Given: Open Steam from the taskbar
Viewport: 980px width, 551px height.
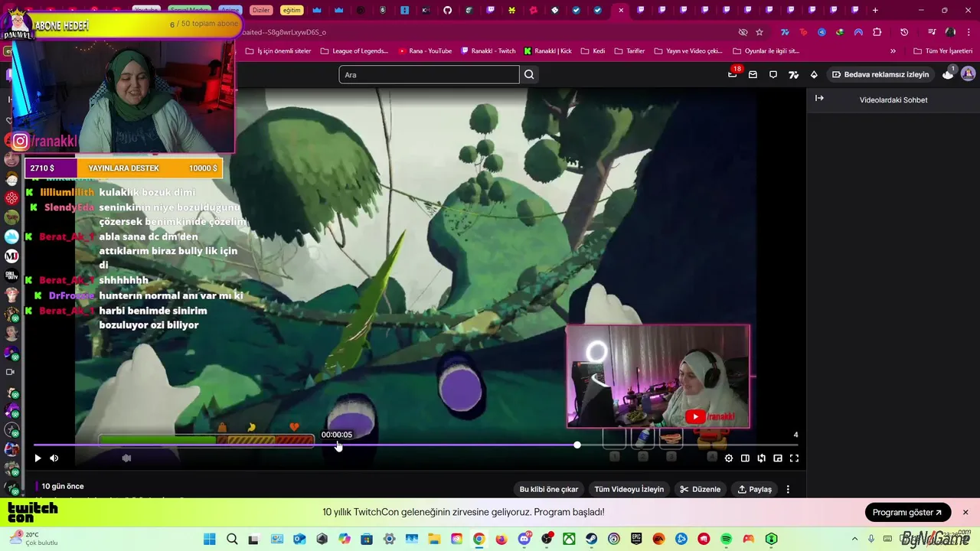Looking at the screenshot, I should [592, 539].
